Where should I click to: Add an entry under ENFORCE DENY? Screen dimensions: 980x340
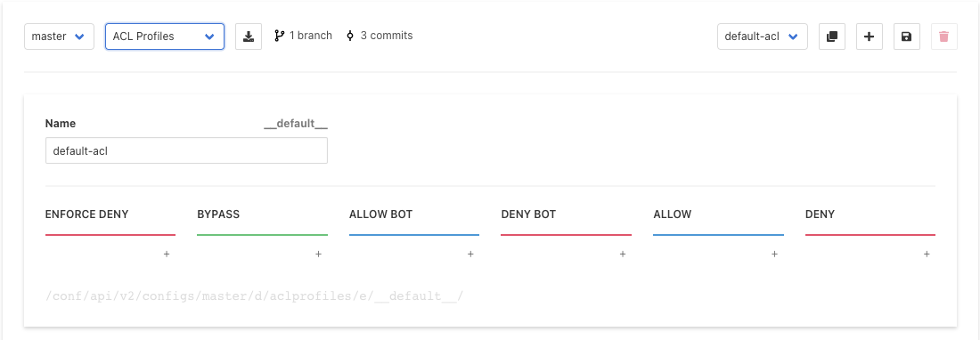[x=167, y=254]
